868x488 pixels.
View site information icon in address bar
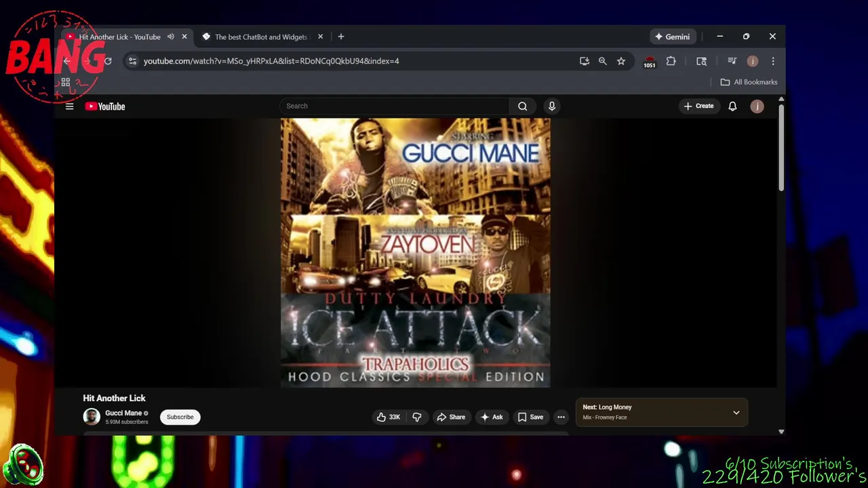click(132, 61)
